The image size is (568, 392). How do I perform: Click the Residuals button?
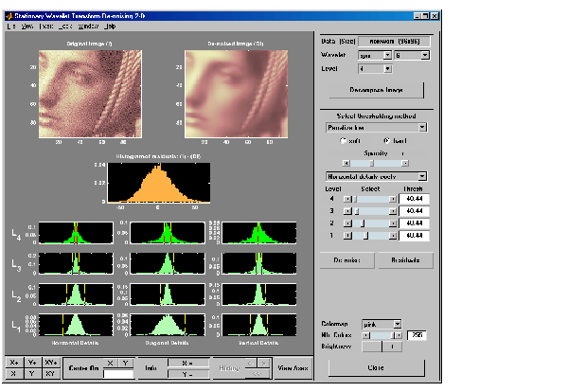[406, 260]
